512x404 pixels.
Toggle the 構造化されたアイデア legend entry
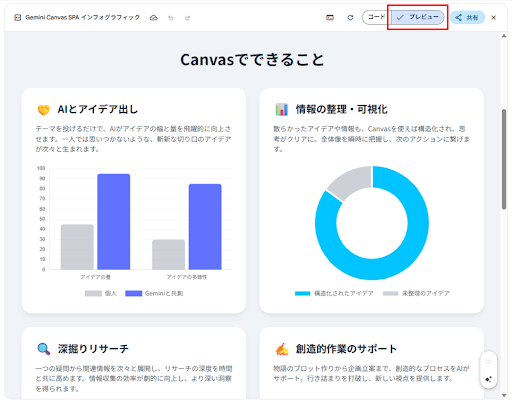(x=334, y=293)
